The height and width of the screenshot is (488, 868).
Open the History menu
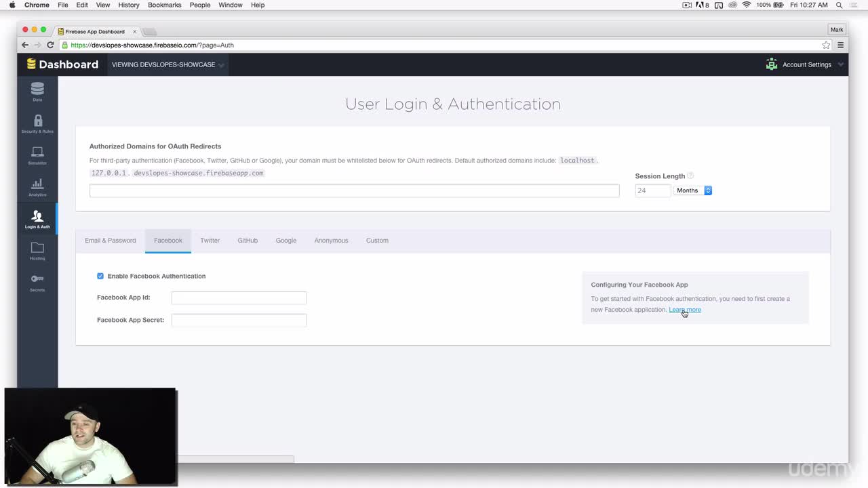tap(129, 5)
